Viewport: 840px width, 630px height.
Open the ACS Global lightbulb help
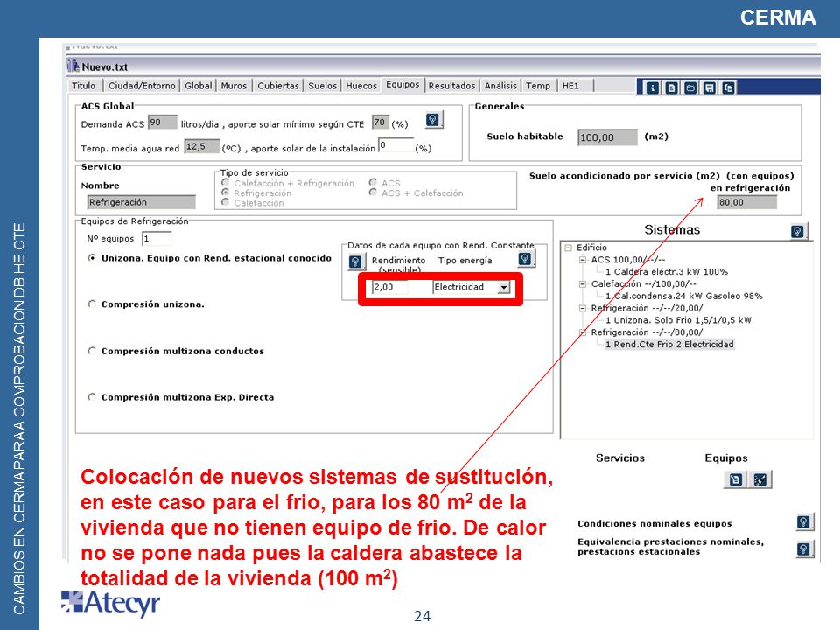tap(433, 120)
